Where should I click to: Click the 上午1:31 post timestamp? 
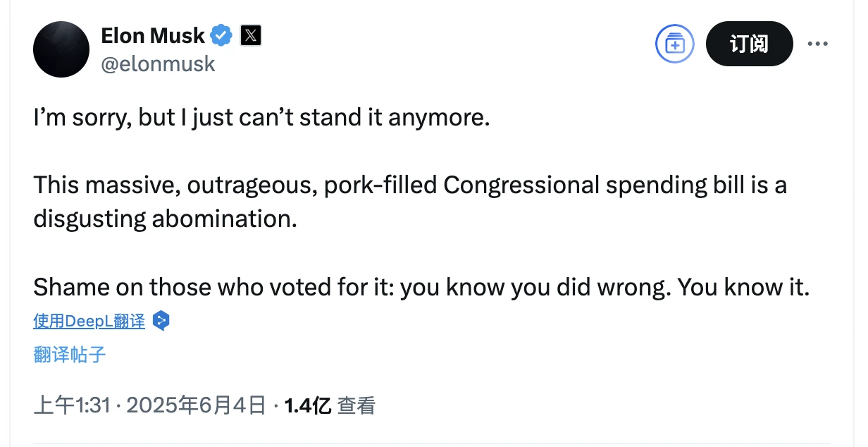click(x=71, y=406)
